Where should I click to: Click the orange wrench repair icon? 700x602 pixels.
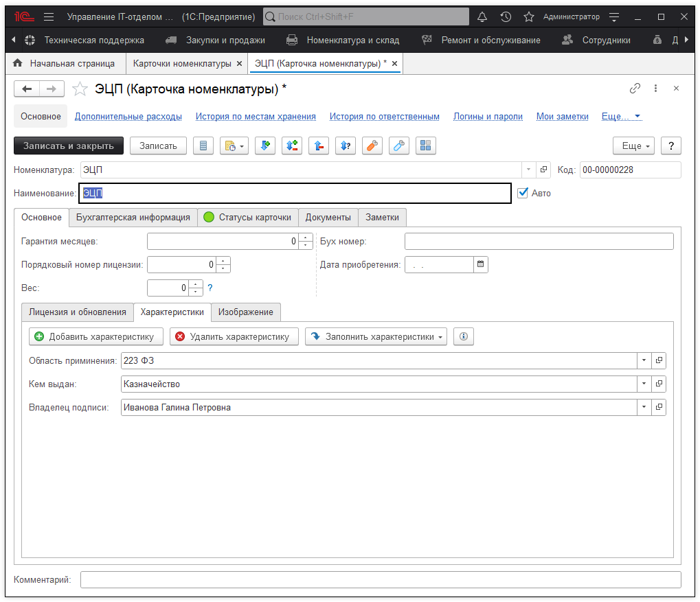372,146
